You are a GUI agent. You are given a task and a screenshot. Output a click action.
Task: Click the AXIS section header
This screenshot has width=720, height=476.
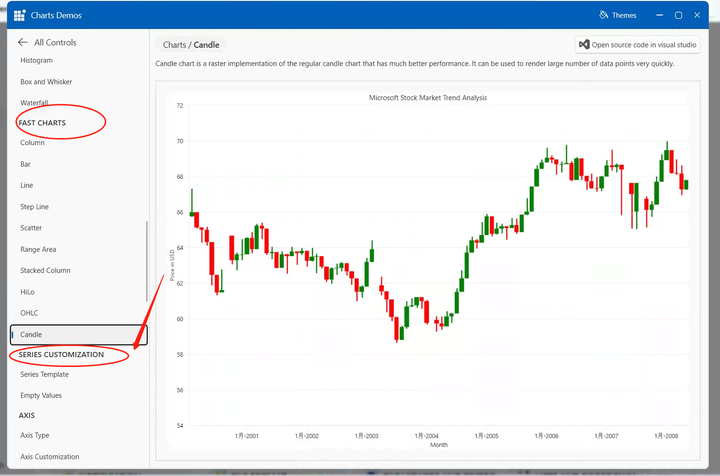pos(27,415)
